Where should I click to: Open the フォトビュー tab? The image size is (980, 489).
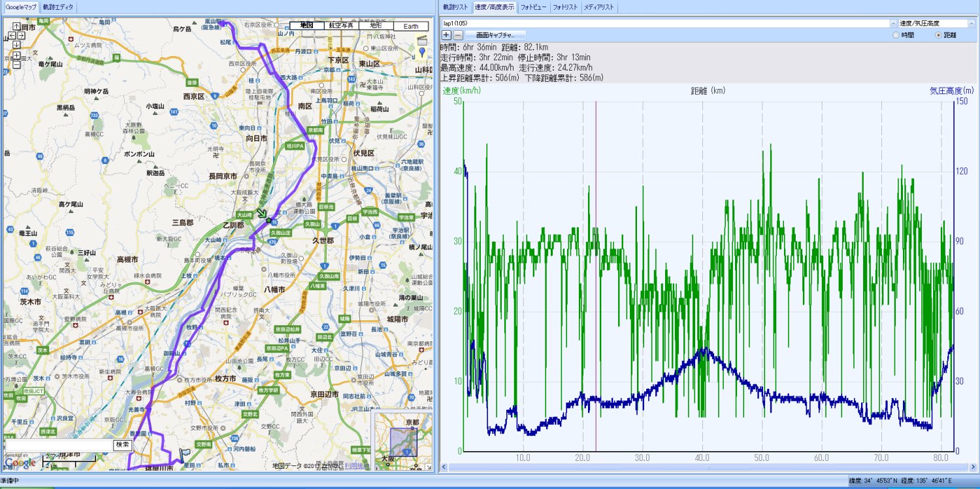534,7
